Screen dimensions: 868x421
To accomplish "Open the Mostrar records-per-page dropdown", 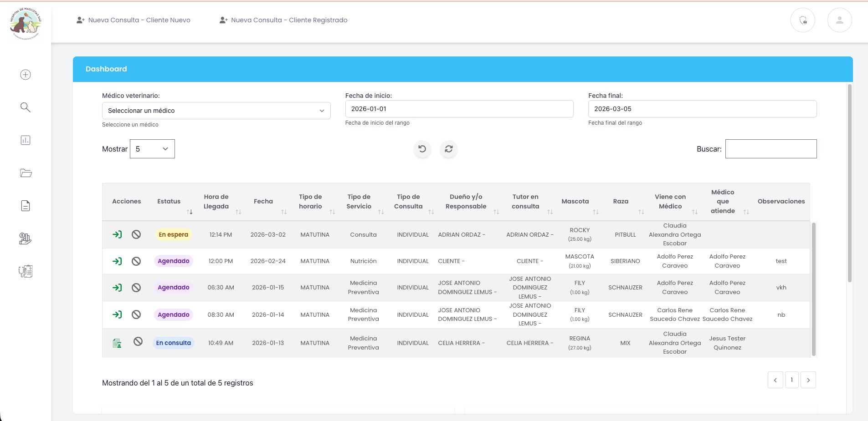I will tap(152, 149).
